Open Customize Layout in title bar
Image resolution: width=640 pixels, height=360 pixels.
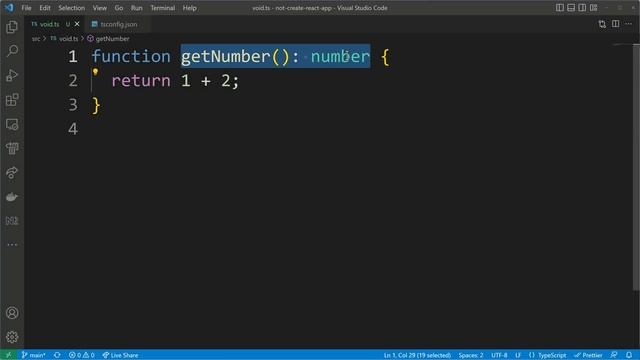coord(593,8)
